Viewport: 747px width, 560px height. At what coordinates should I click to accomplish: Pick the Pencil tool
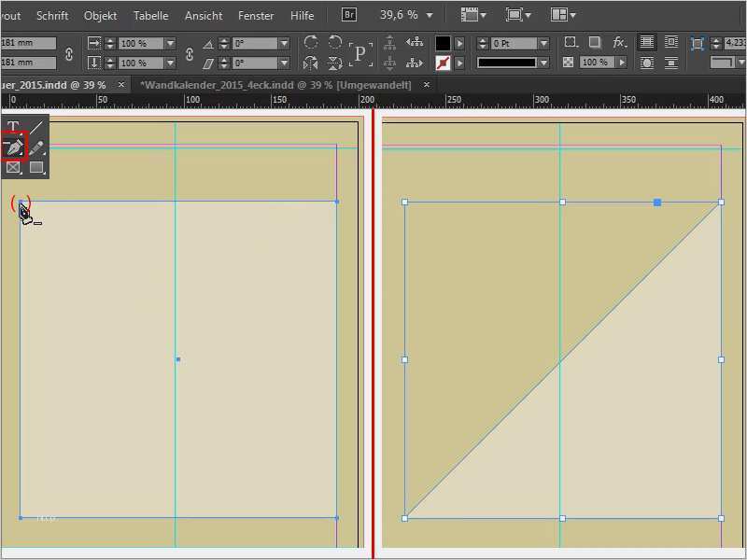(x=36, y=147)
